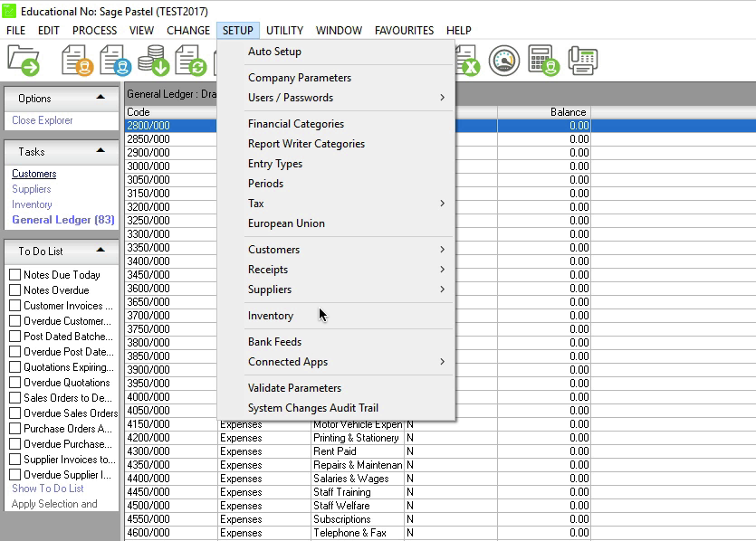Click the Close Explorer link

(43, 120)
